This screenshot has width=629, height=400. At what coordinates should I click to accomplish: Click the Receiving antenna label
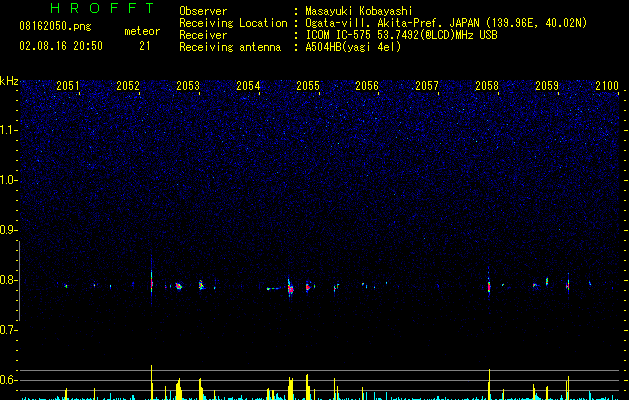(x=230, y=47)
